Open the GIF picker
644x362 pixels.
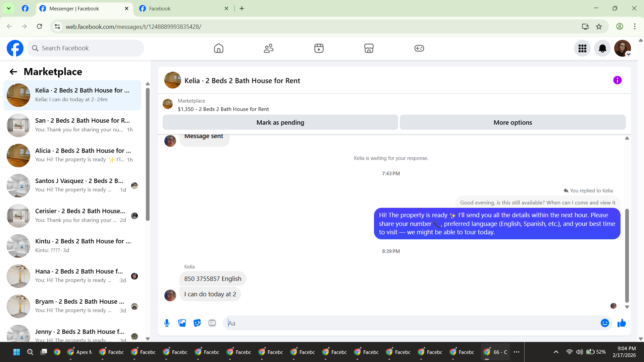coord(212,323)
